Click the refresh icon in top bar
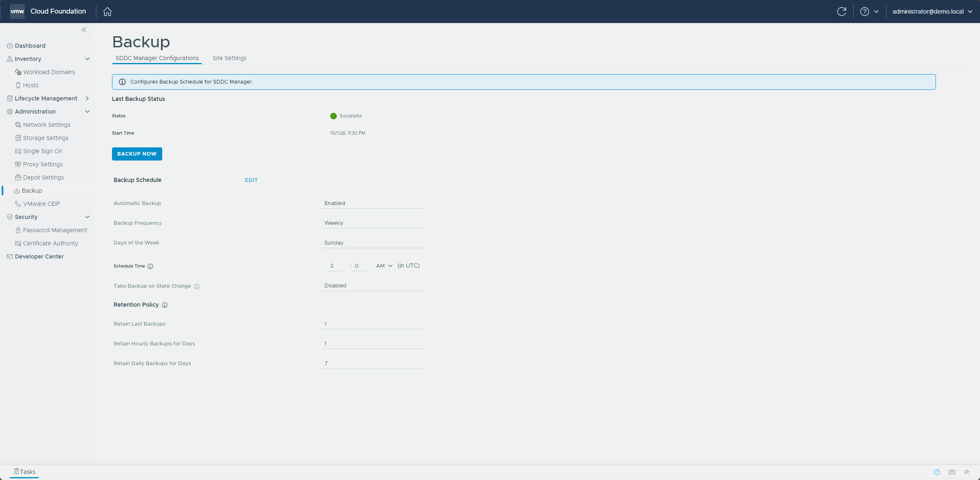This screenshot has height=480, width=980. point(842,12)
